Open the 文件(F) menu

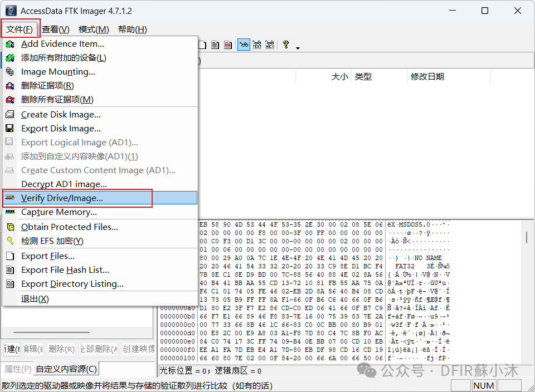click(x=20, y=30)
